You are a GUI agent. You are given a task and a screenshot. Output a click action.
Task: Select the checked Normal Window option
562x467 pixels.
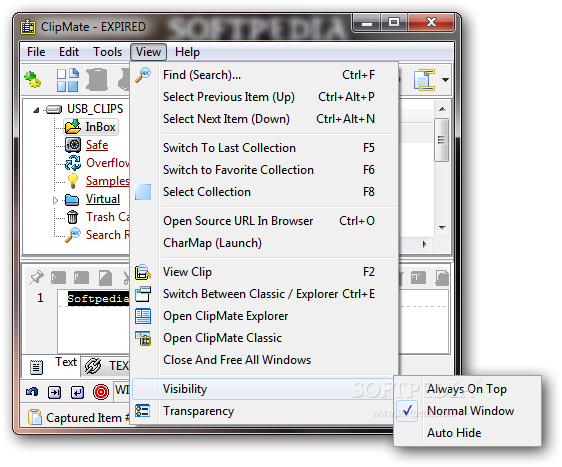(467, 411)
